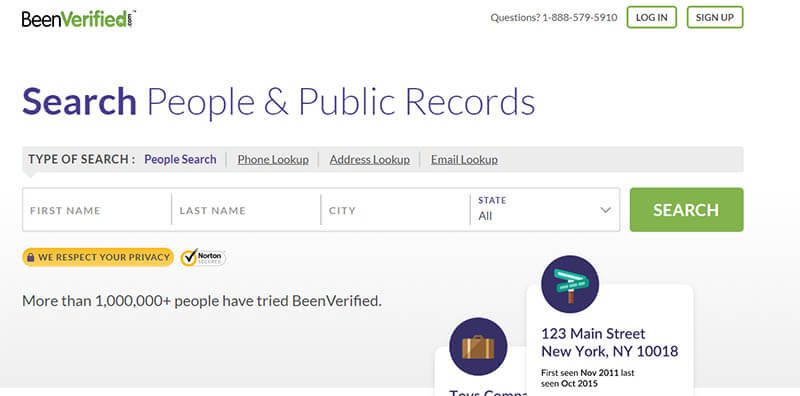
Task: Select the briefcase company icon
Action: point(478,346)
